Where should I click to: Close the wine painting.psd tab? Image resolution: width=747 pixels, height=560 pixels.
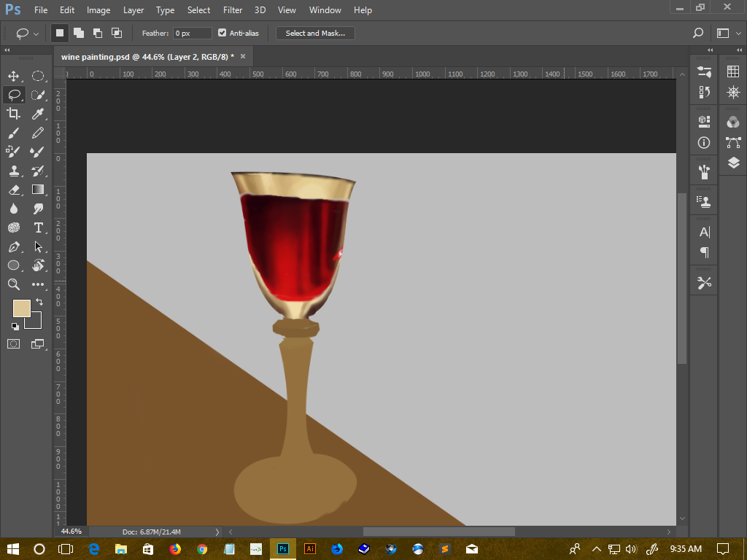[243, 56]
